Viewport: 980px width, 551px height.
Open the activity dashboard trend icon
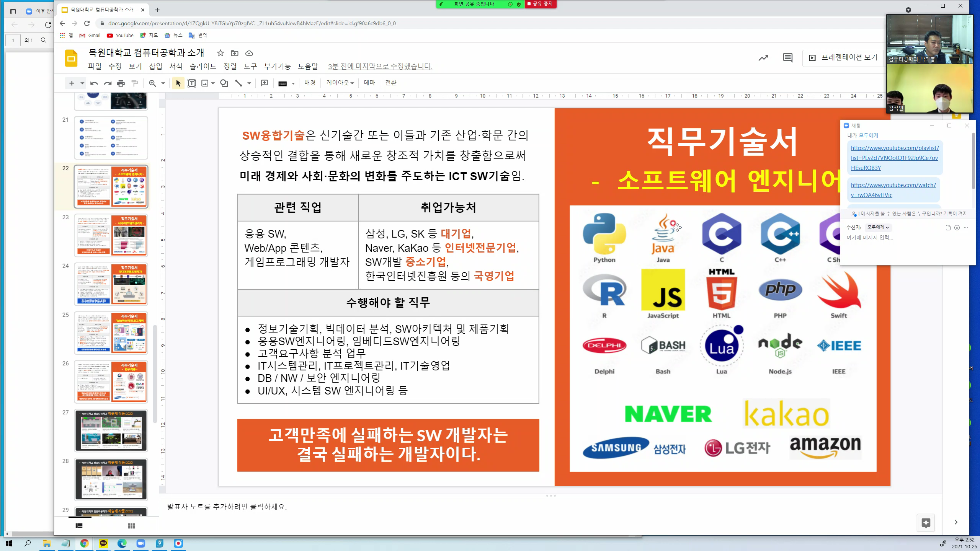click(x=763, y=58)
